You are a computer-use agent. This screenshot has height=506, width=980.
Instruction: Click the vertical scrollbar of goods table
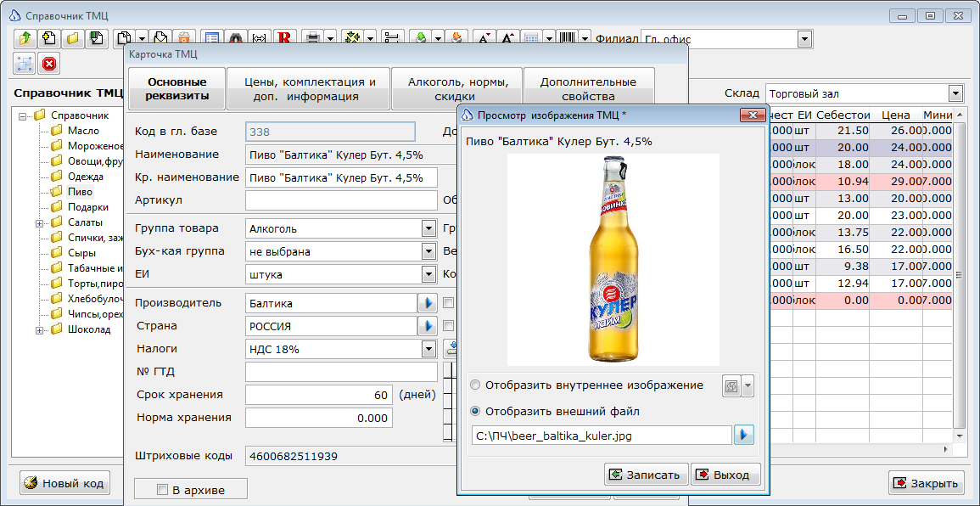click(x=960, y=275)
